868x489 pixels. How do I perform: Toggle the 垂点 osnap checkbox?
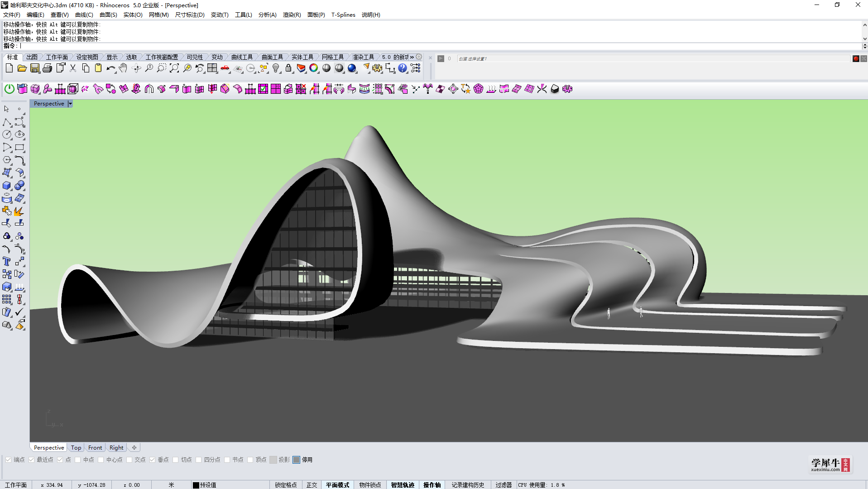[153, 460]
